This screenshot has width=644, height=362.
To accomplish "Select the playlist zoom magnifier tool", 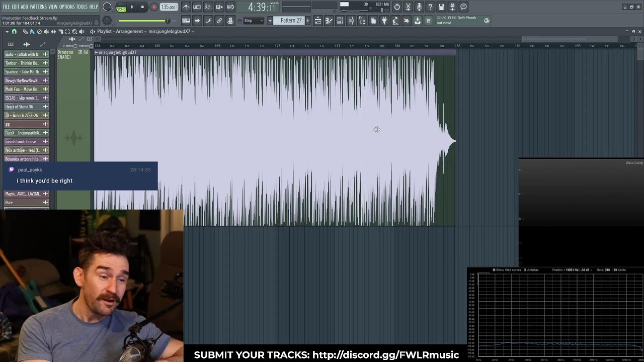I will coord(74,32).
